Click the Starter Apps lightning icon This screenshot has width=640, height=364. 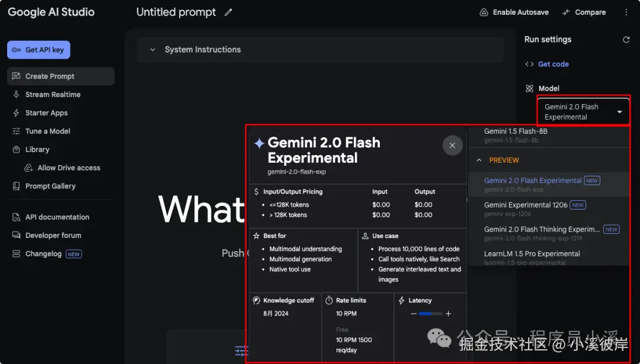(17, 113)
